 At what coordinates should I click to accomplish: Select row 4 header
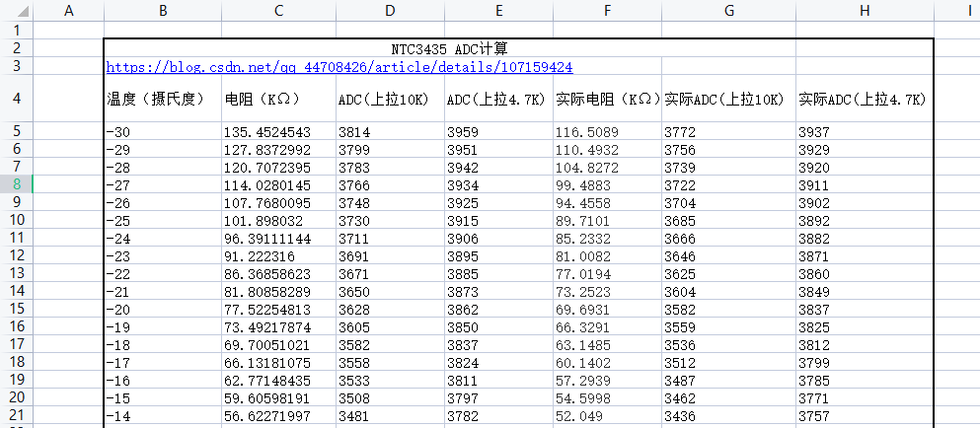click(x=16, y=99)
